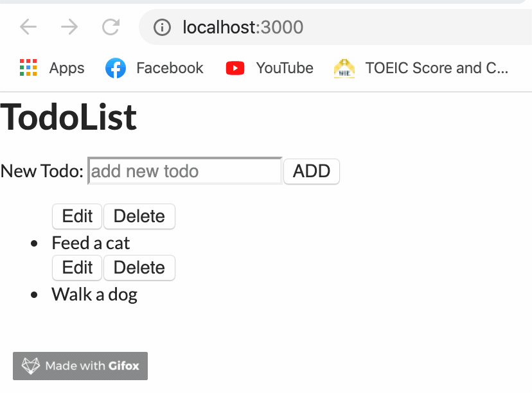Edit the 'Feed a cat' todo
Screen dimensions: 532x393
pos(76,216)
